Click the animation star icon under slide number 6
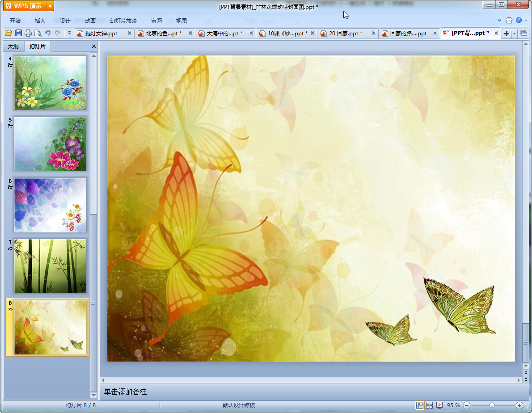The image size is (532, 413). click(10, 187)
